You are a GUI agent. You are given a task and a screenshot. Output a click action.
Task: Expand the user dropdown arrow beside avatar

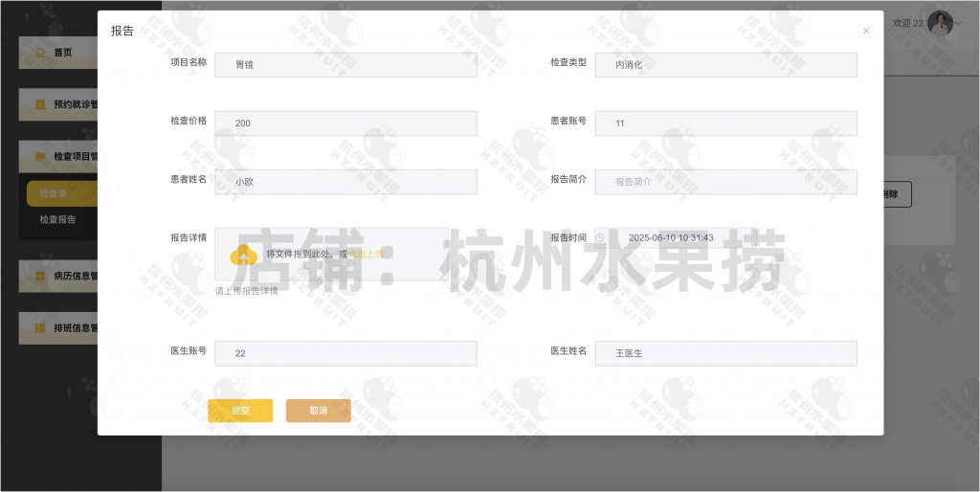pyautogui.click(x=958, y=24)
